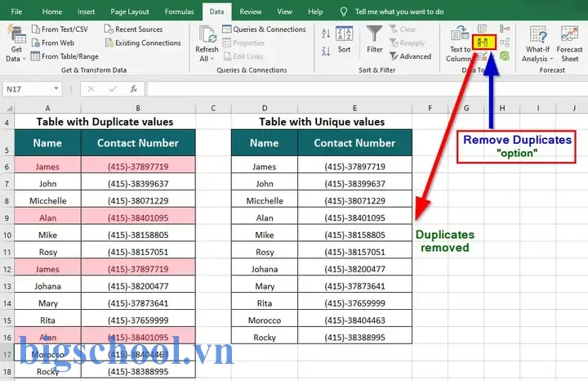Click the formula bar Cancel X
This screenshot has width=588, height=381.
(91, 89)
